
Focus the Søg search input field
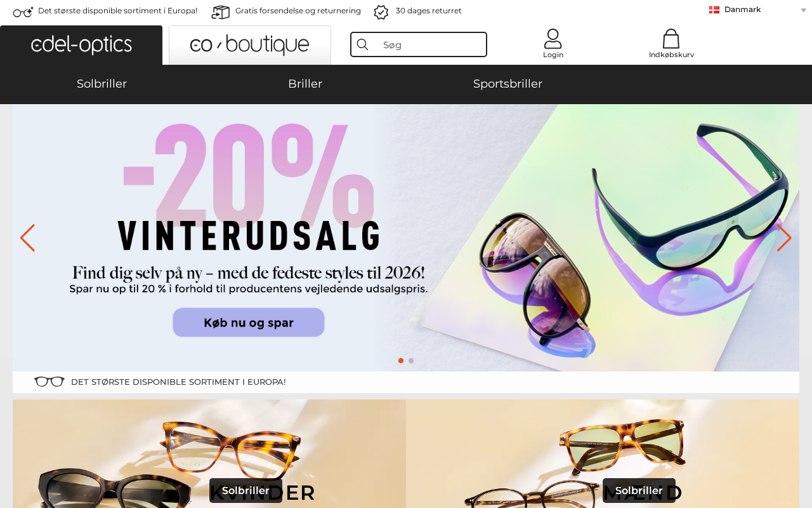click(x=431, y=44)
